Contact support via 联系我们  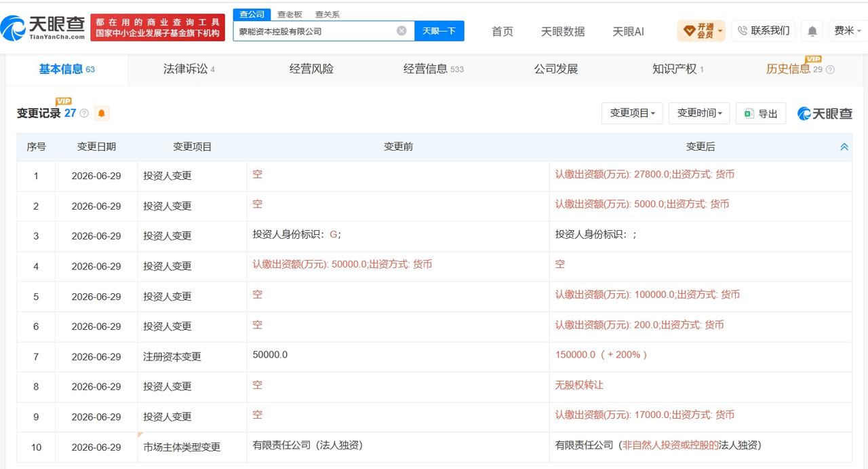[x=763, y=31]
